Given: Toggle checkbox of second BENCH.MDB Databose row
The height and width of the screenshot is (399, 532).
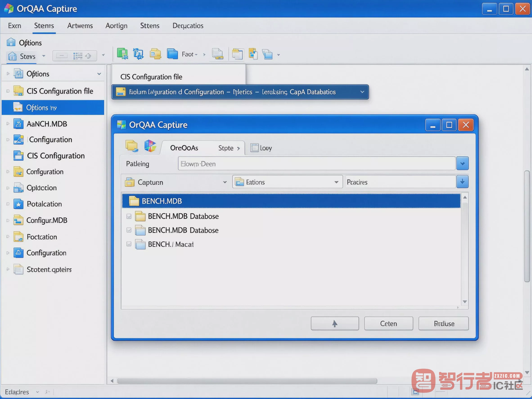Looking at the screenshot, I should coord(129,230).
